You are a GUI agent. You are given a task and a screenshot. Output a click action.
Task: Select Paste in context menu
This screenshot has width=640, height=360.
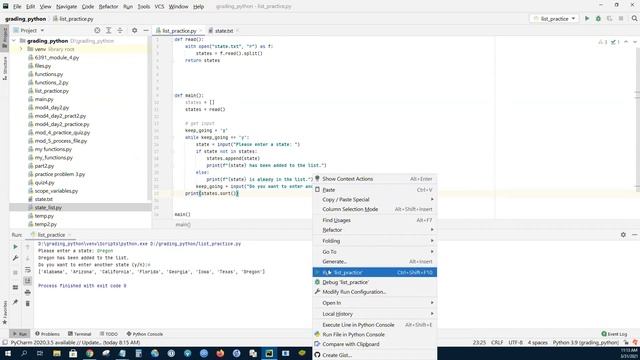[375, 190]
